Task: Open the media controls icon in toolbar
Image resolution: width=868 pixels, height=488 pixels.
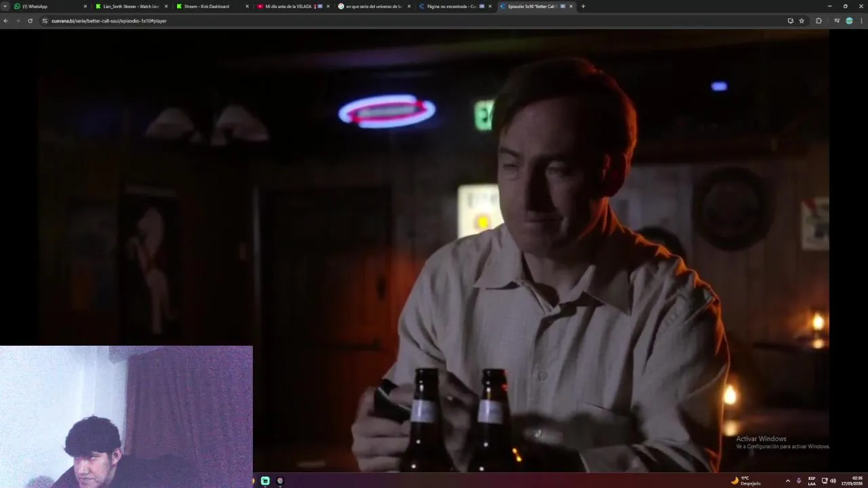Action: [x=837, y=21]
